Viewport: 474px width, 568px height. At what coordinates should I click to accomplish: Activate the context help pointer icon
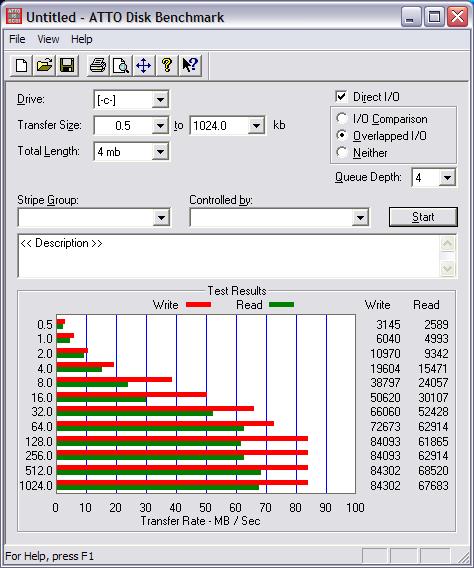pyautogui.click(x=190, y=66)
